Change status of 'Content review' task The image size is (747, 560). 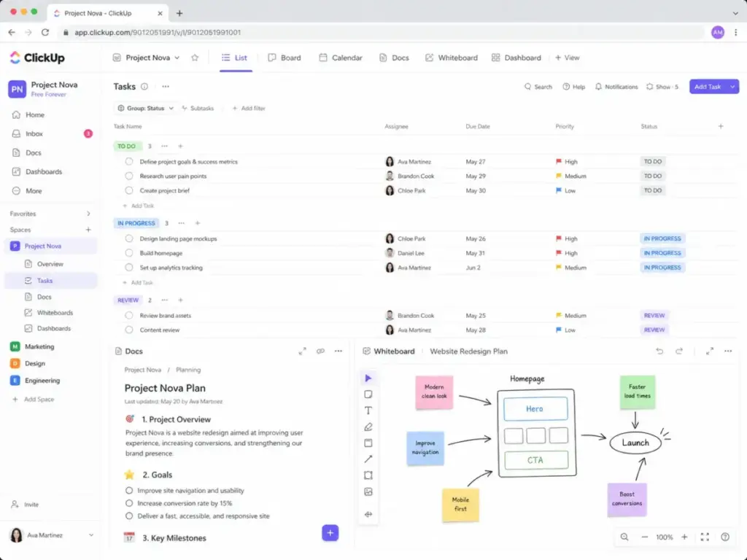coord(654,330)
